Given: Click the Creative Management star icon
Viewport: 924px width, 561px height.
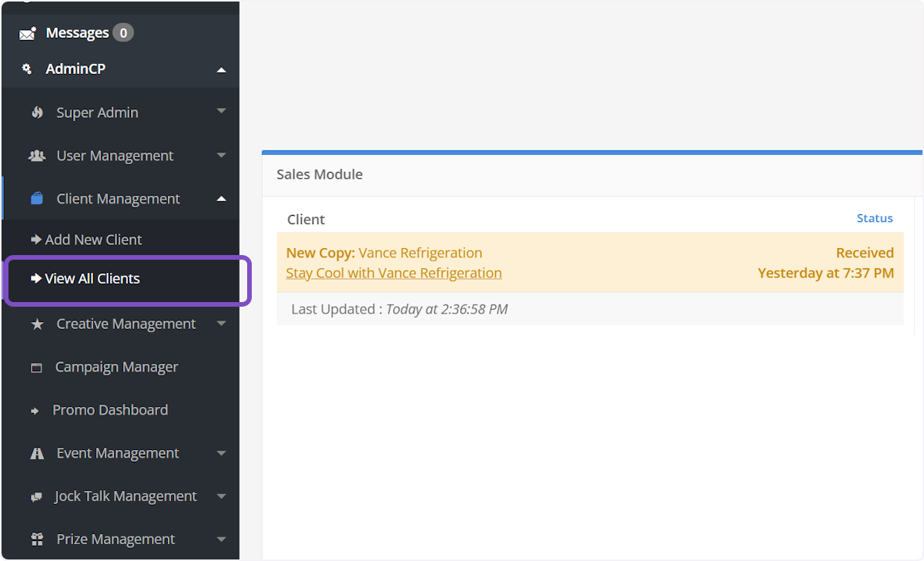Looking at the screenshot, I should click(37, 324).
